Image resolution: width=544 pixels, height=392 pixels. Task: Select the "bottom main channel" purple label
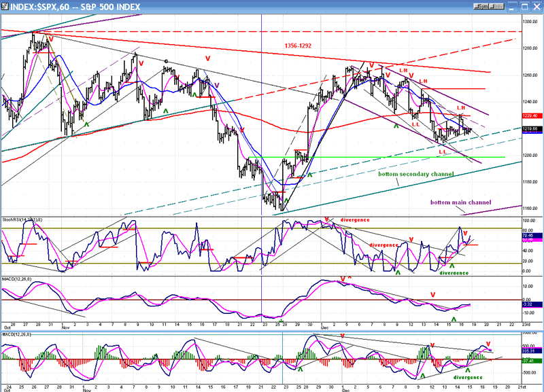pos(459,202)
